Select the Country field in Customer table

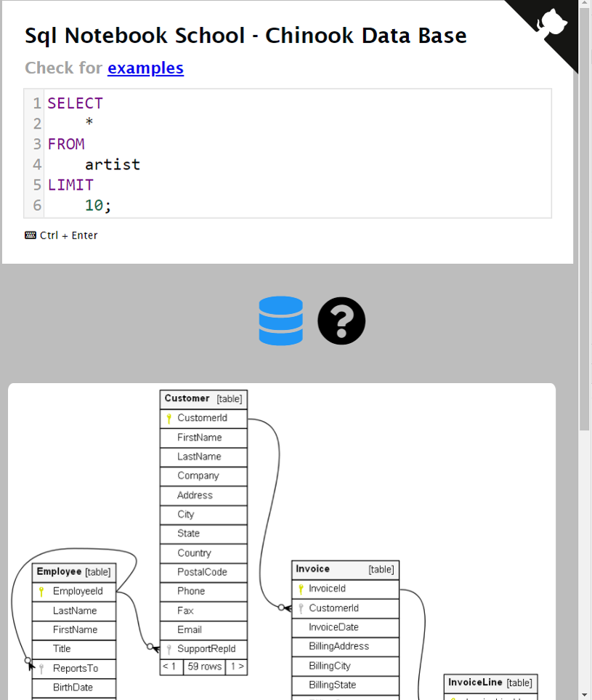tap(203, 552)
